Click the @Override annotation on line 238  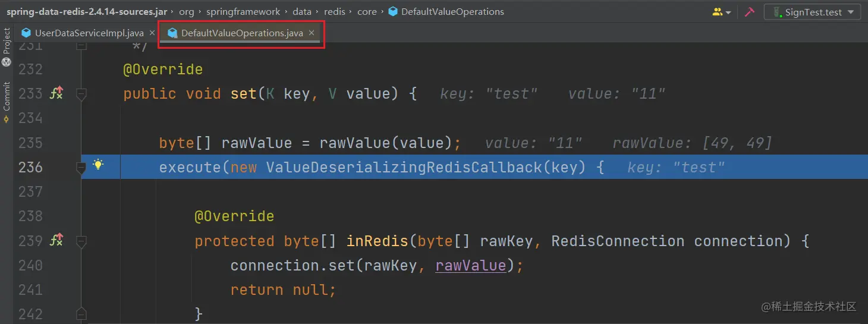click(234, 216)
